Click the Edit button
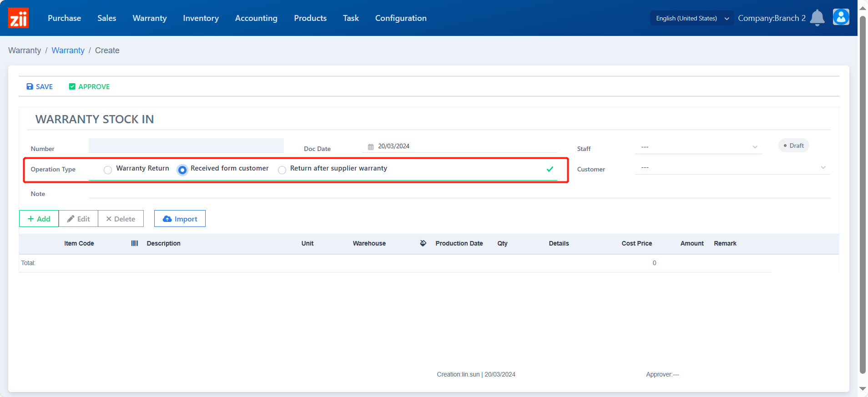868x397 pixels. click(x=78, y=219)
